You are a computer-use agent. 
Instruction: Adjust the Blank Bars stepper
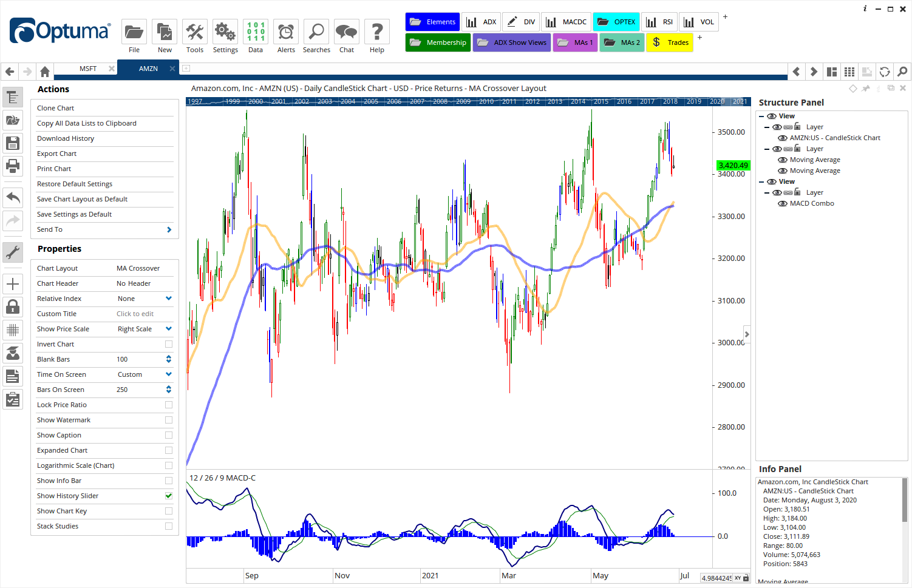click(x=169, y=359)
